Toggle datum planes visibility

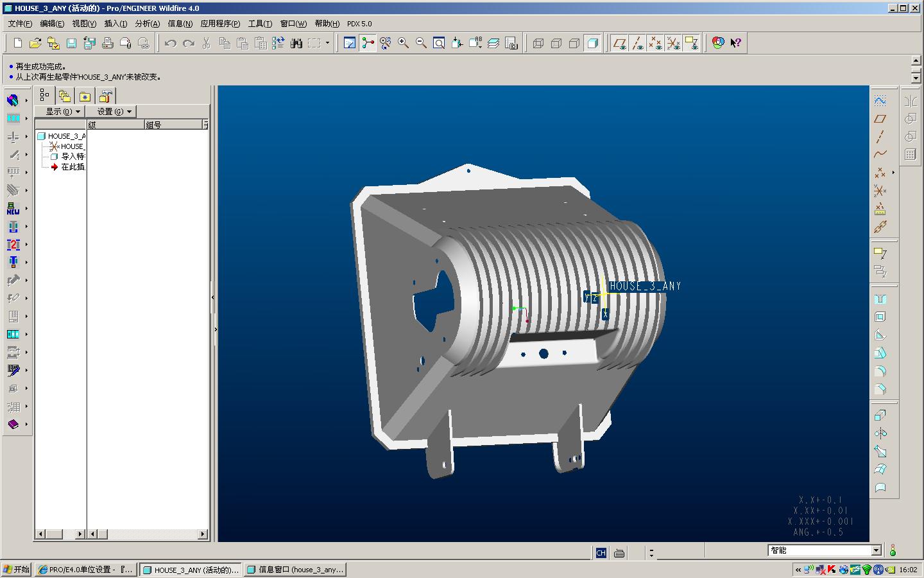tap(619, 43)
